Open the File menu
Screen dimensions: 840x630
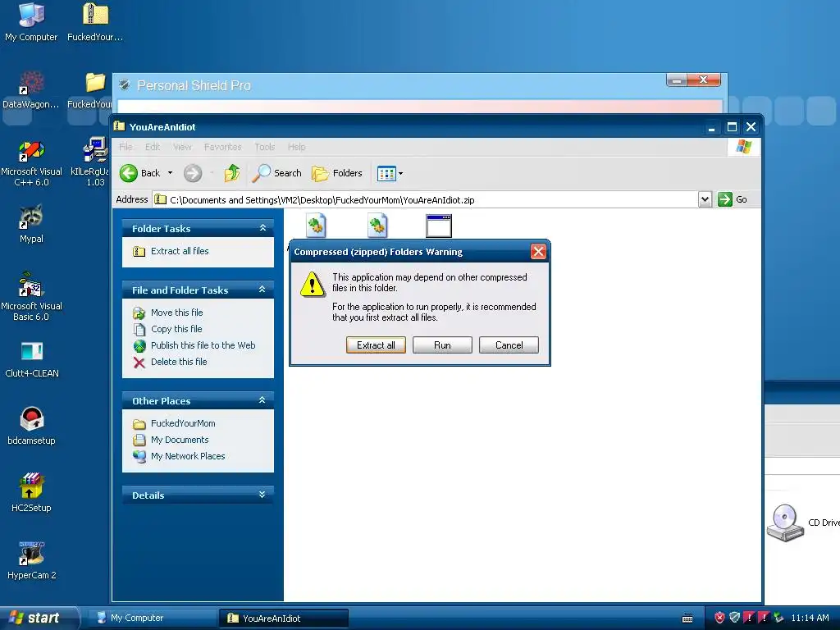[x=126, y=147]
